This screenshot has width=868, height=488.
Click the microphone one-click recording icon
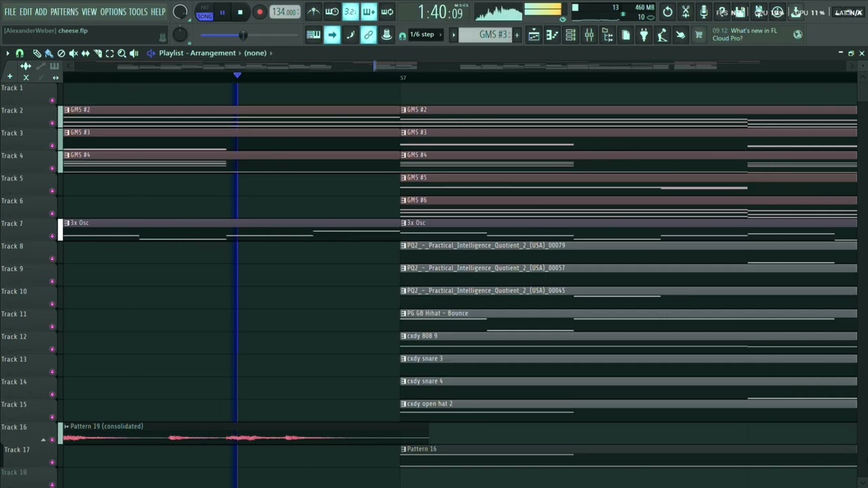[705, 12]
